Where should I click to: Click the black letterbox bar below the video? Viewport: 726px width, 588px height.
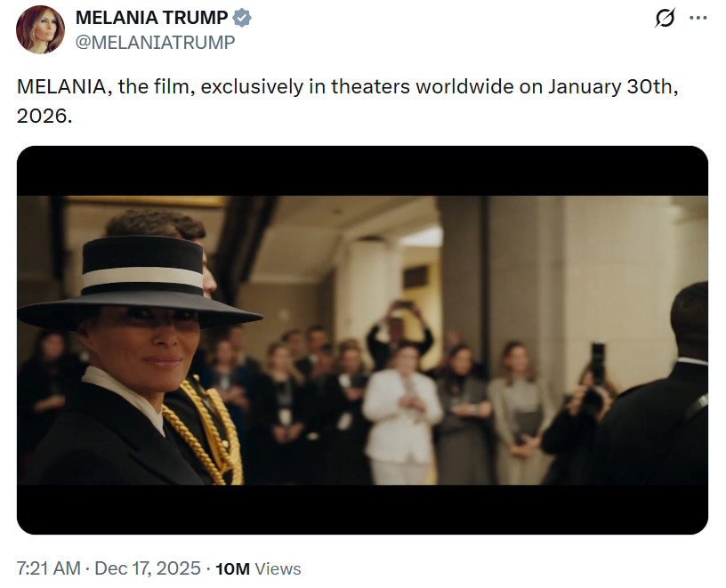pyautogui.click(x=362, y=509)
